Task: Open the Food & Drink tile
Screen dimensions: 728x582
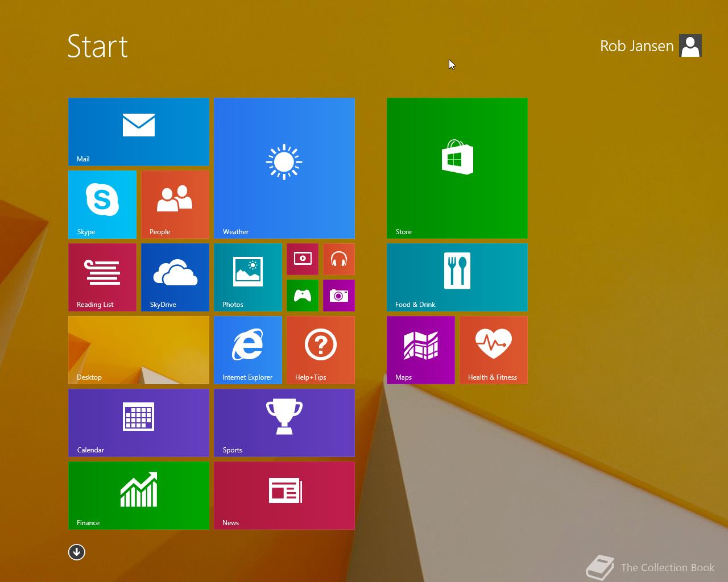Action: pyautogui.click(x=457, y=277)
